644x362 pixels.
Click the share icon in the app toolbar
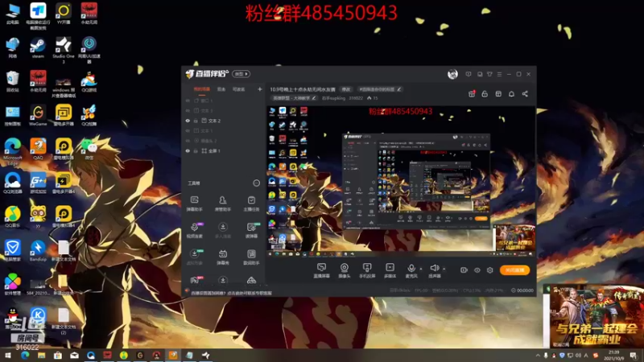[525, 94]
